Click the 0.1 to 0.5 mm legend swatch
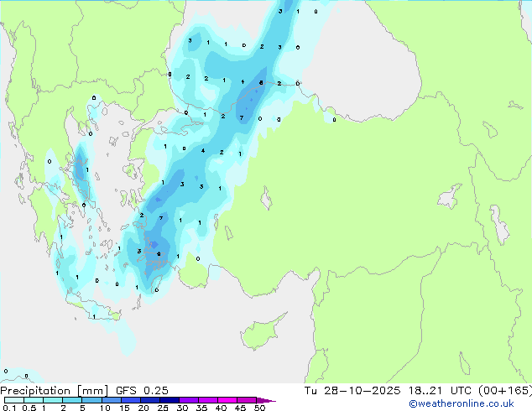 (14, 400)
